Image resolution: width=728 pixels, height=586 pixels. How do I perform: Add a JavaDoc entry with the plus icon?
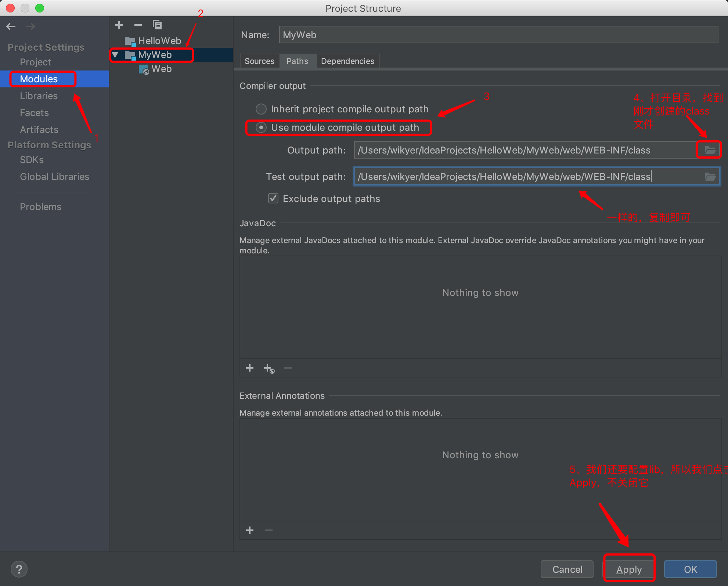click(x=249, y=368)
